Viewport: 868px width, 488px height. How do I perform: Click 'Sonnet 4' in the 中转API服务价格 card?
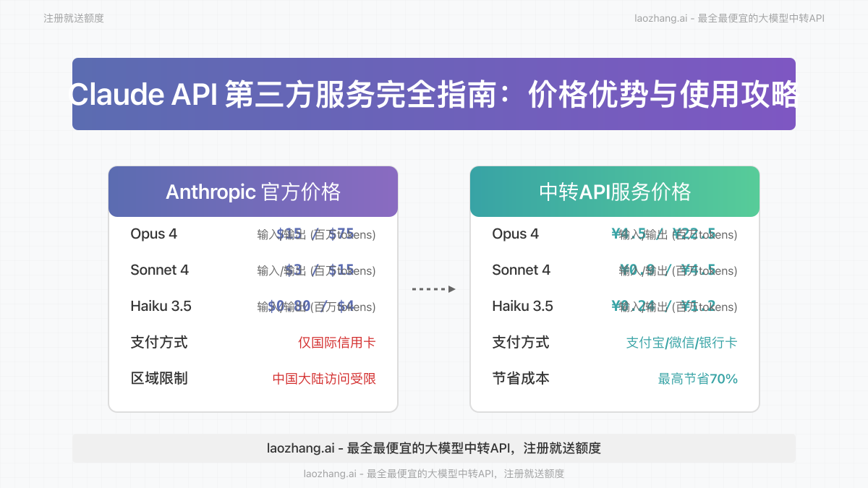click(521, 270)
